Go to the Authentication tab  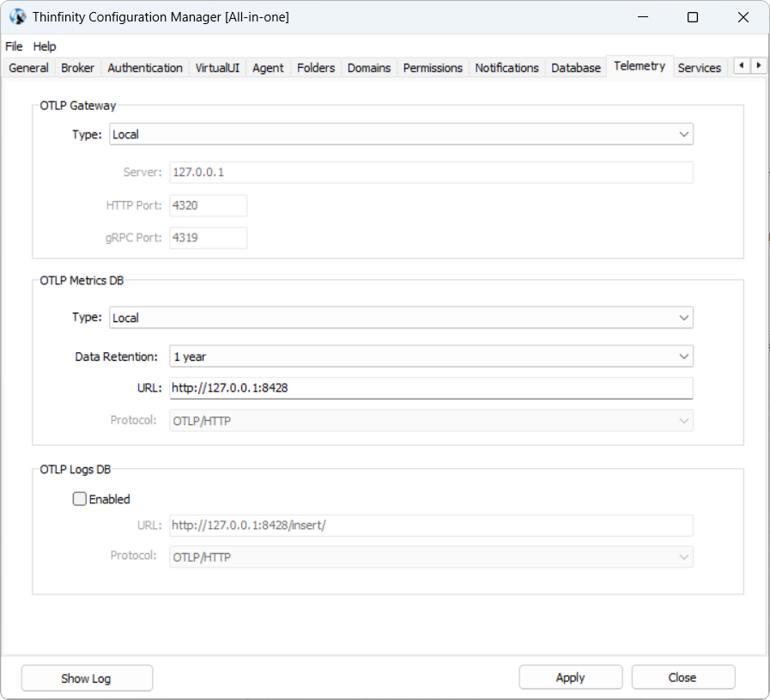[145, 68]
